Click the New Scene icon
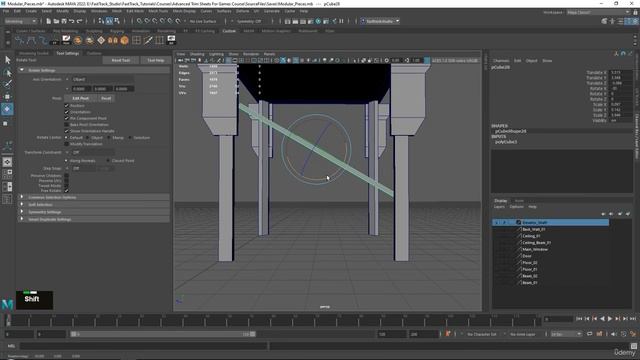Screen dimensions: 640x360 [49, 21]
